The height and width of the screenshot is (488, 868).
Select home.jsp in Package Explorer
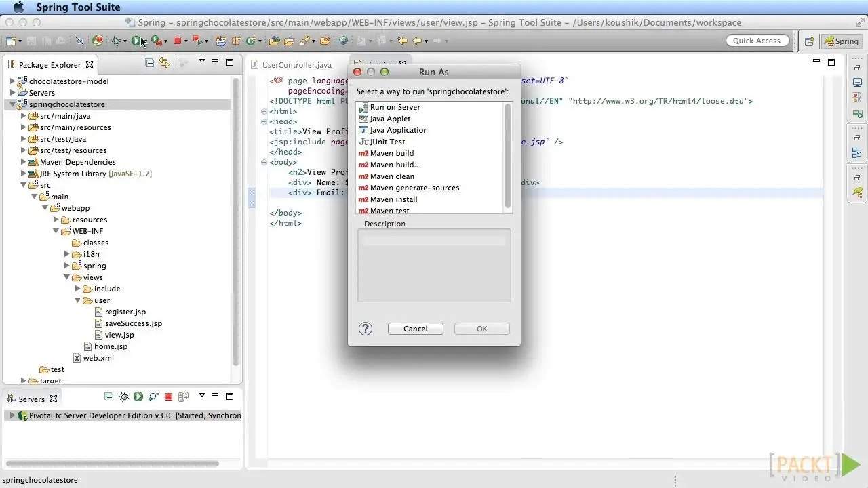click(110, 346)
